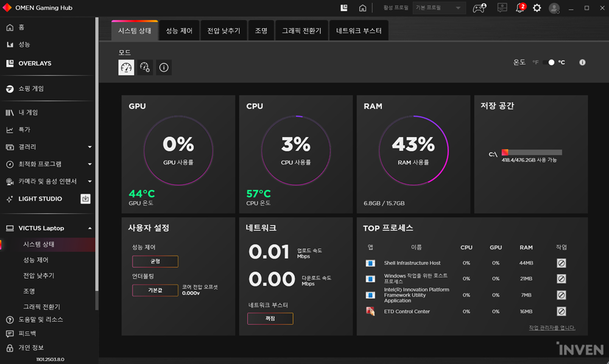Click the temperature info icon
609x364 pixels.
pyautogui.click(x=582, y=63)
